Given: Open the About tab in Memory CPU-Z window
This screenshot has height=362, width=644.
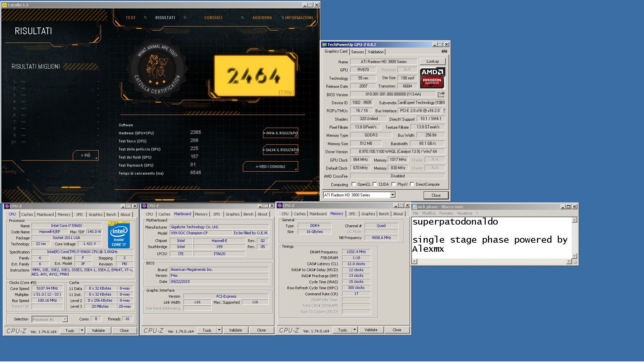Looking at the screenshot, I should click(398, 214).
